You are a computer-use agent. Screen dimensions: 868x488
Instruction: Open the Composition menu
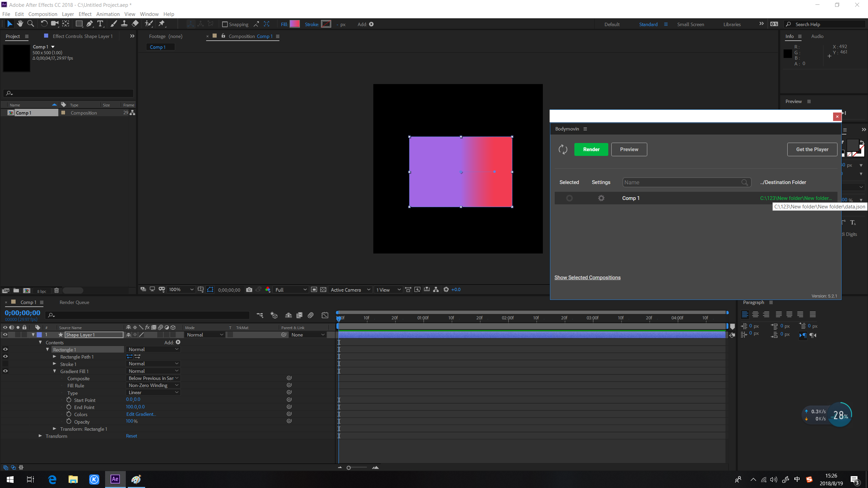pyautogui.click(x=42, y=14)
